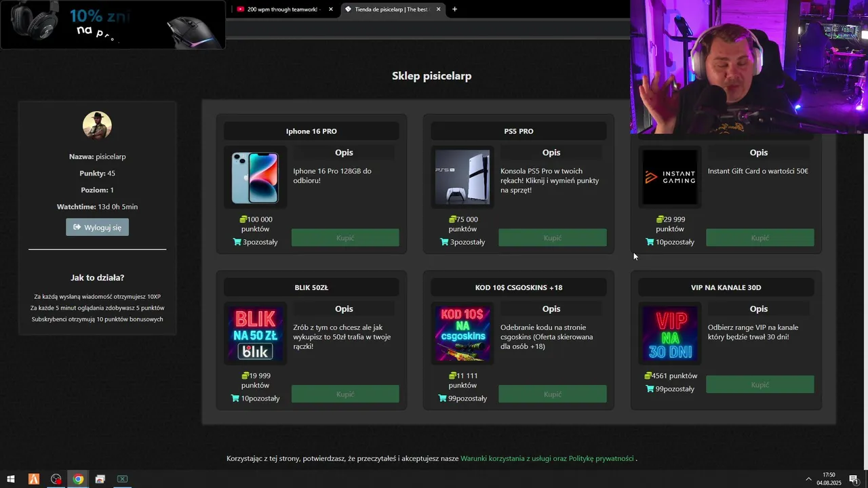Screen dimensions: 868x488
Task: Open Google Chrome from the taskbar
Action: 78,479
